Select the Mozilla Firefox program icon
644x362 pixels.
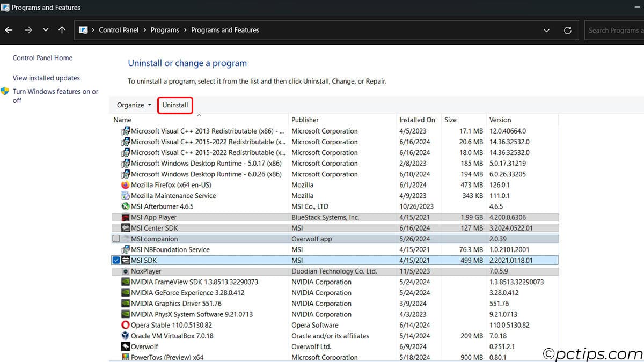pyautogui.click(x=125, y=184)
